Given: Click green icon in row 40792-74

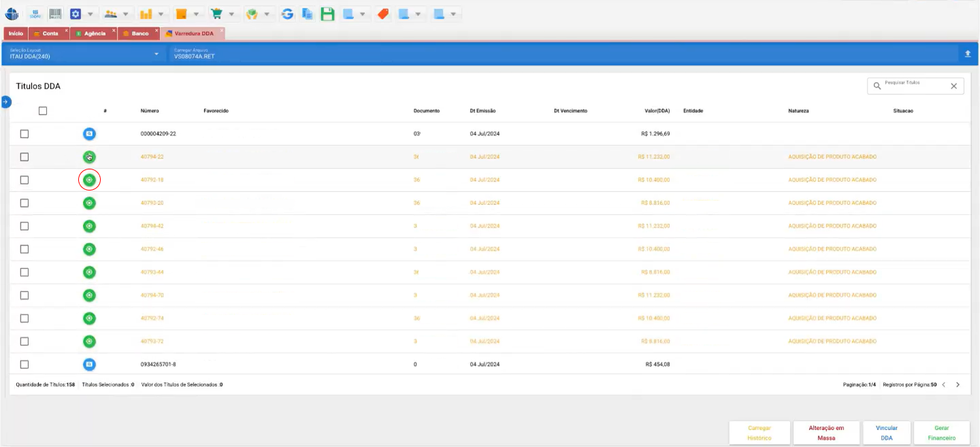Looking at the screenshot, I should 89,318.
